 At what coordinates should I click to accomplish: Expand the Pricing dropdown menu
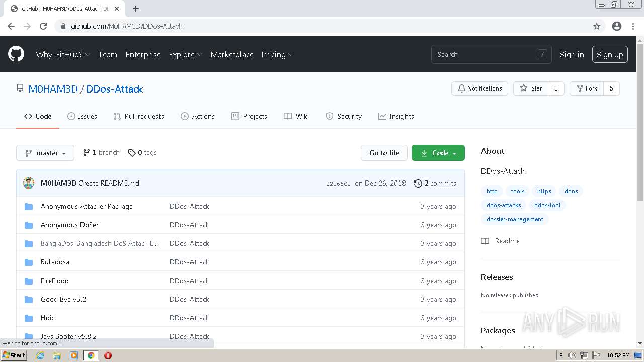(x=277, y=54)
